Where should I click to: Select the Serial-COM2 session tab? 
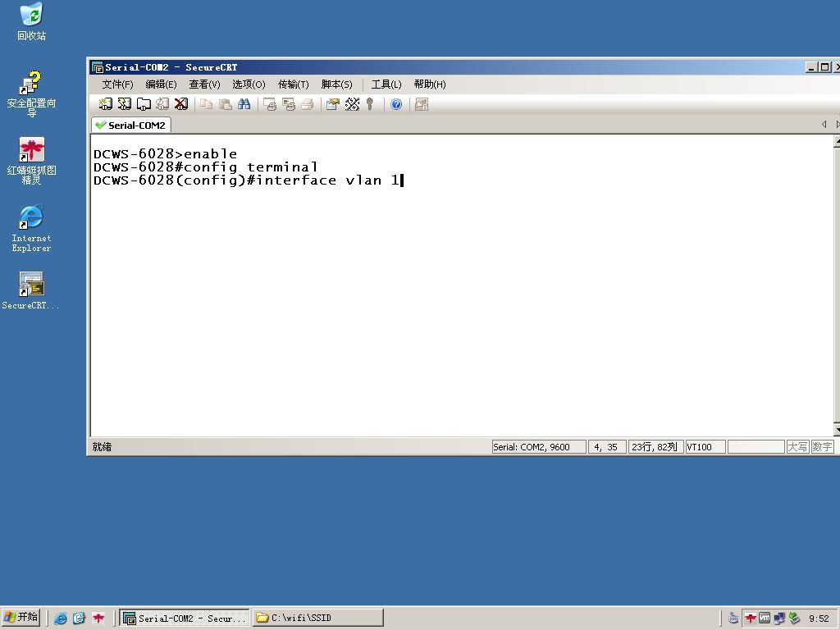(131, 125)
